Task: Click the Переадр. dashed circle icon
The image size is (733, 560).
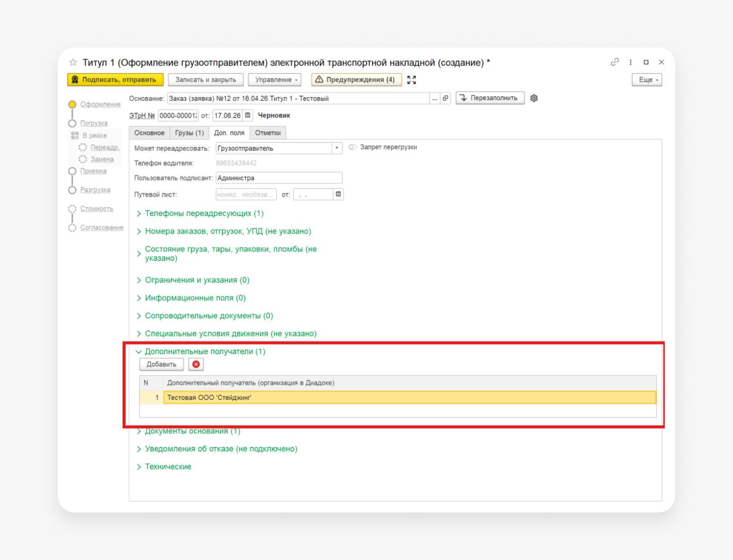Action: tap(83, 147)
